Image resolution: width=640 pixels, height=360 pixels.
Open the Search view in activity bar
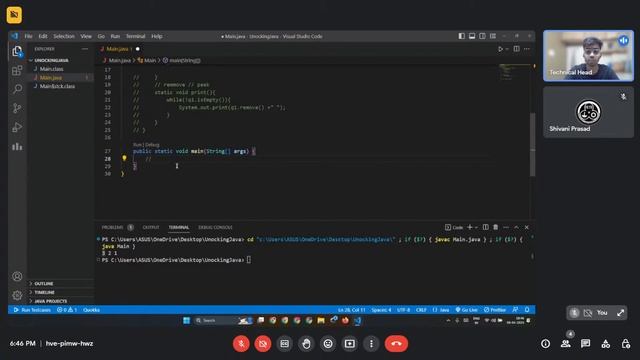click(17, 89)
